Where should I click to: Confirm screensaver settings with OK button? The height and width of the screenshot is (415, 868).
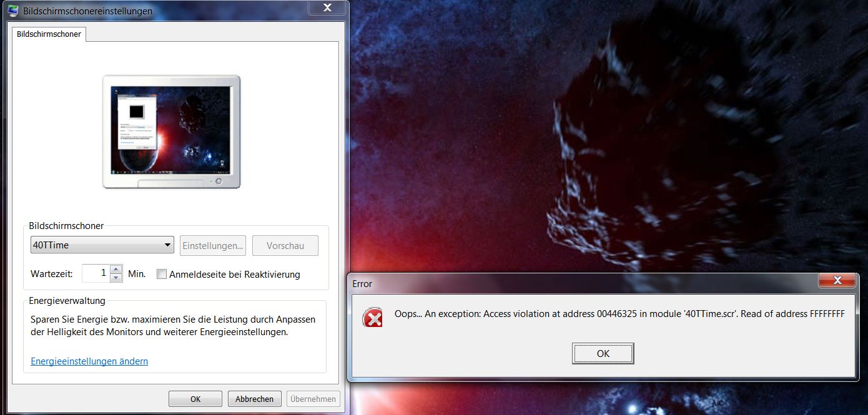coord(195,399)
